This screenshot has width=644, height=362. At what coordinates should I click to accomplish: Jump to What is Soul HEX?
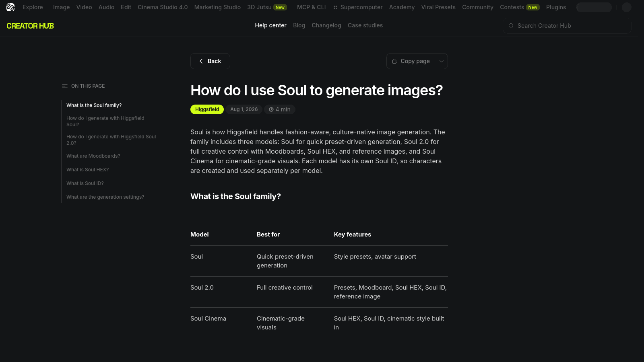coord(87,170)
